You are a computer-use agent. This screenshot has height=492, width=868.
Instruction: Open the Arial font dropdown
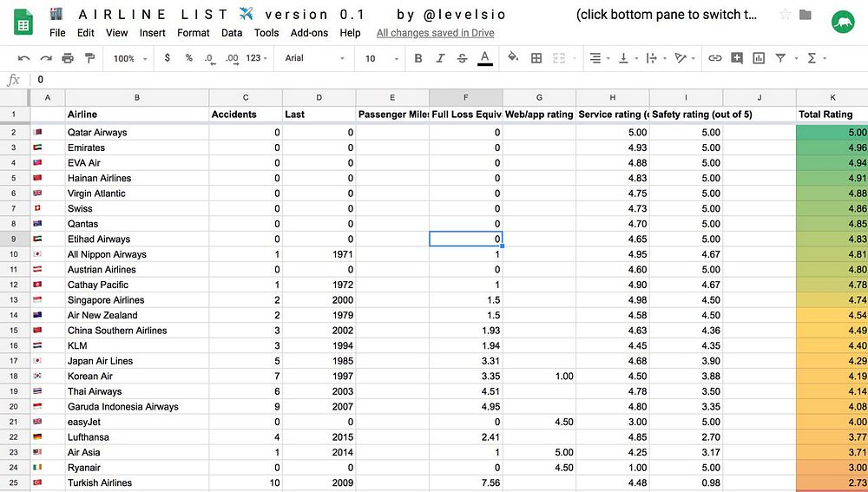[x=314, y=58]
